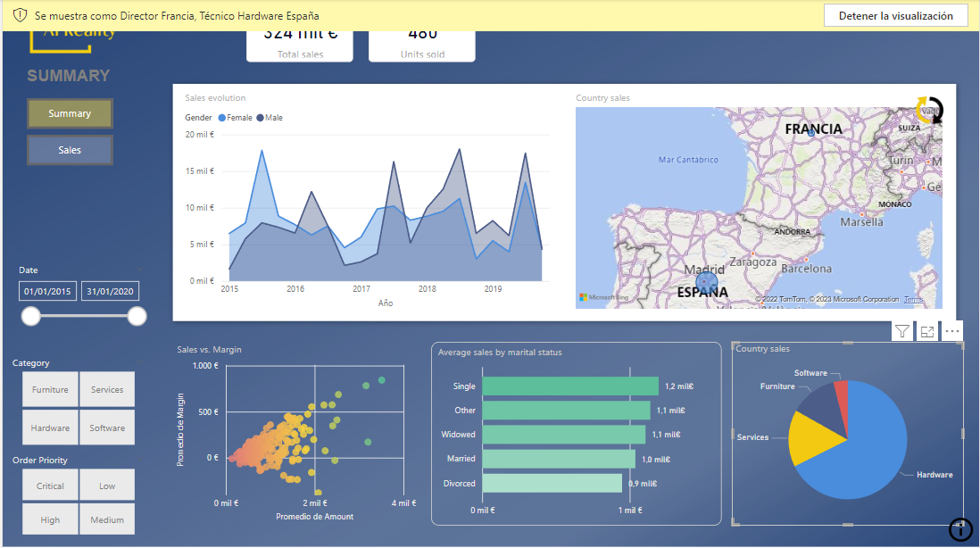980x548 pixels.
Task: Expand the Date slicer chevron
Action: 140,270
